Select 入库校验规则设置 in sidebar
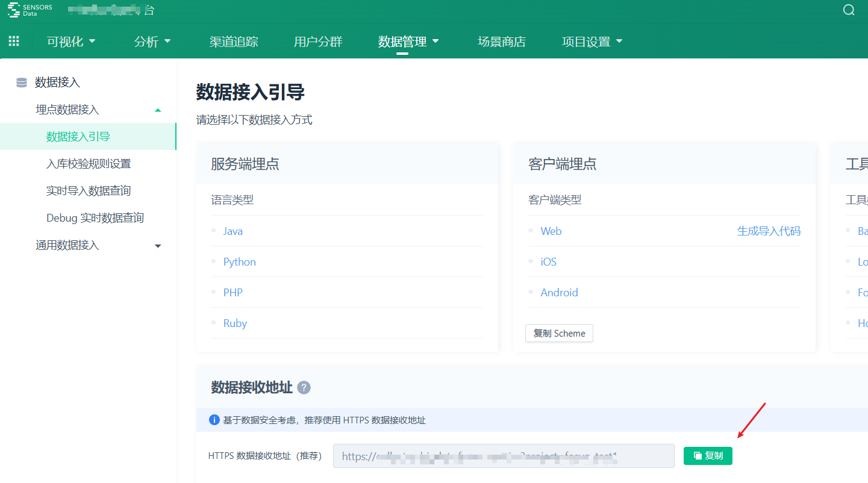Image resolution: width=868 pixels, height=483 pixels. click(x=89, y=164)
